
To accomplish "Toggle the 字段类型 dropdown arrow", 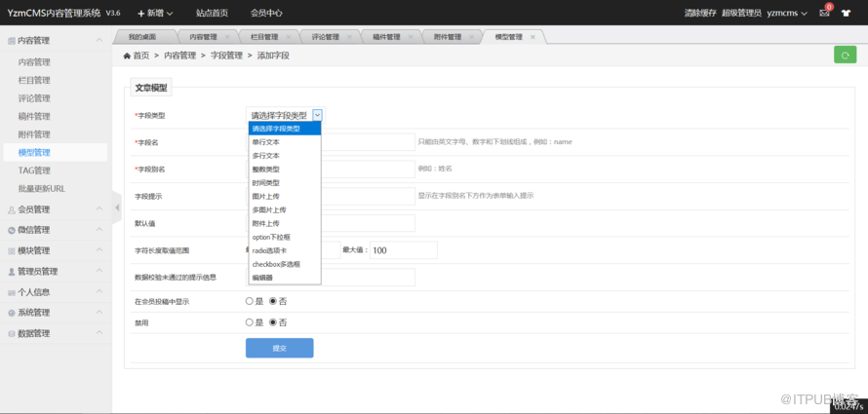I will 317,115.
